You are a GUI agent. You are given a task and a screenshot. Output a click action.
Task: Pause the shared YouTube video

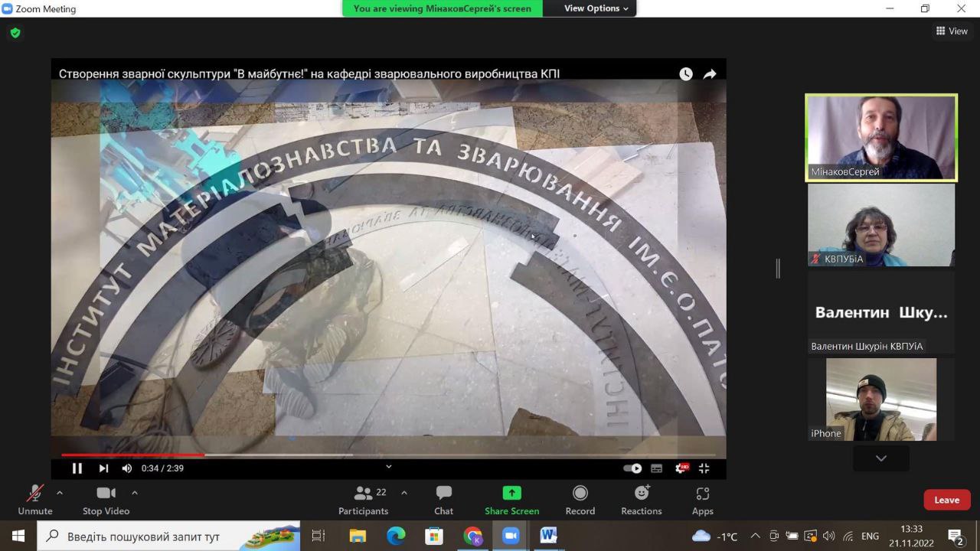[77, 468]
